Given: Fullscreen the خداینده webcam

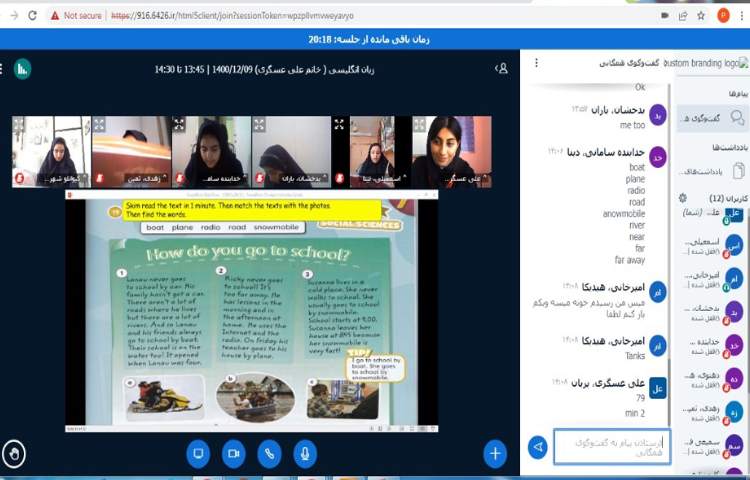Looking at the screenshot, I should [179, 125].
